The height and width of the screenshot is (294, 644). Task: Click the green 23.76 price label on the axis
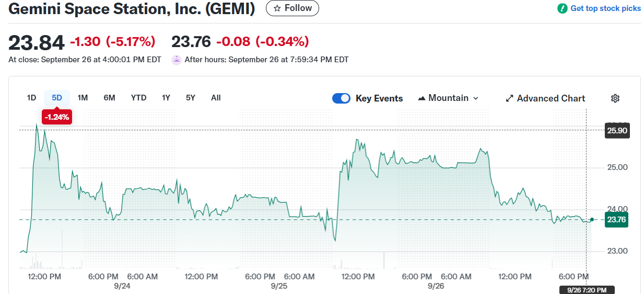click(616, 220)
